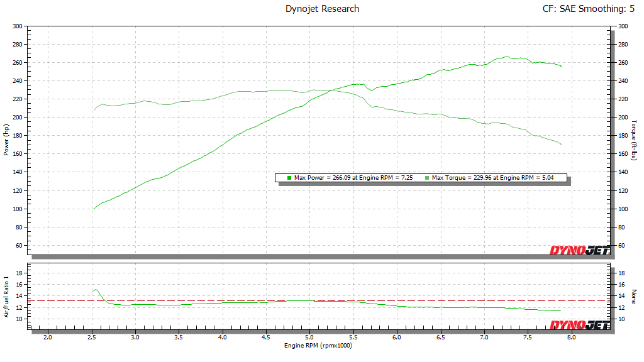Click the air/fuel curve spike near 2.5 RPM
Screen dimensions: 644x362
[x=95, y=290]
